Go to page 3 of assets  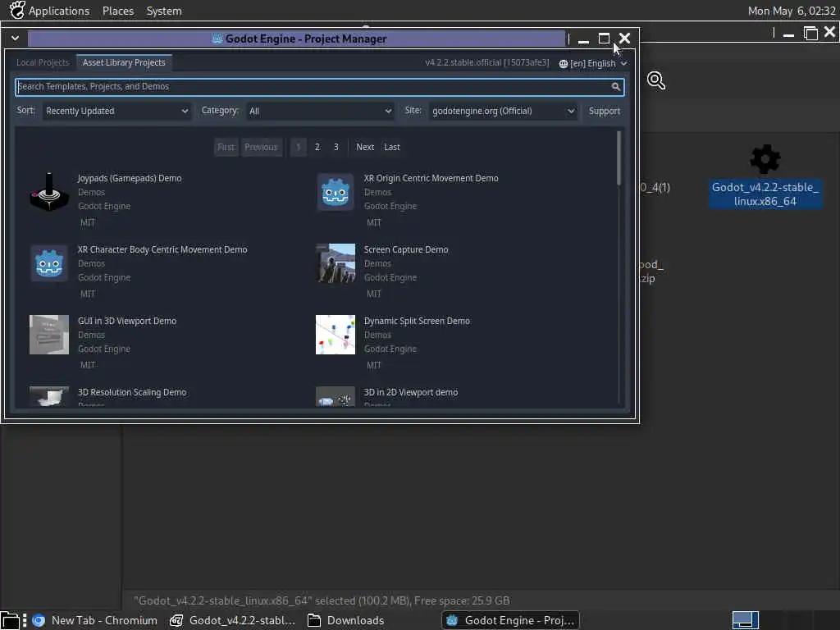[x=336, y=147]
